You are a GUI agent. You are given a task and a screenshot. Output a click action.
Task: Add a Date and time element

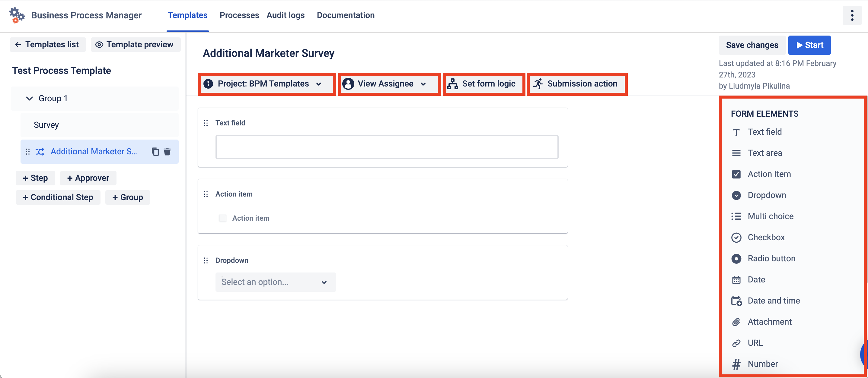[x=773, y=301]
